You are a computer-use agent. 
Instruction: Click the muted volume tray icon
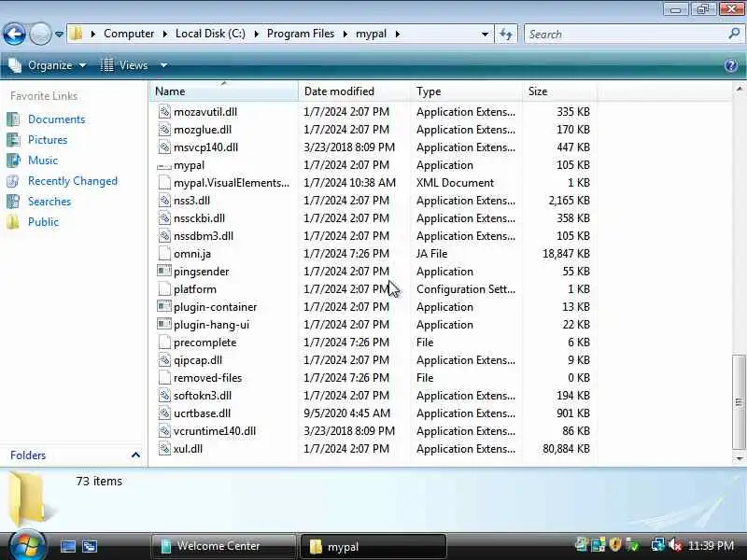tap(675, 545)
